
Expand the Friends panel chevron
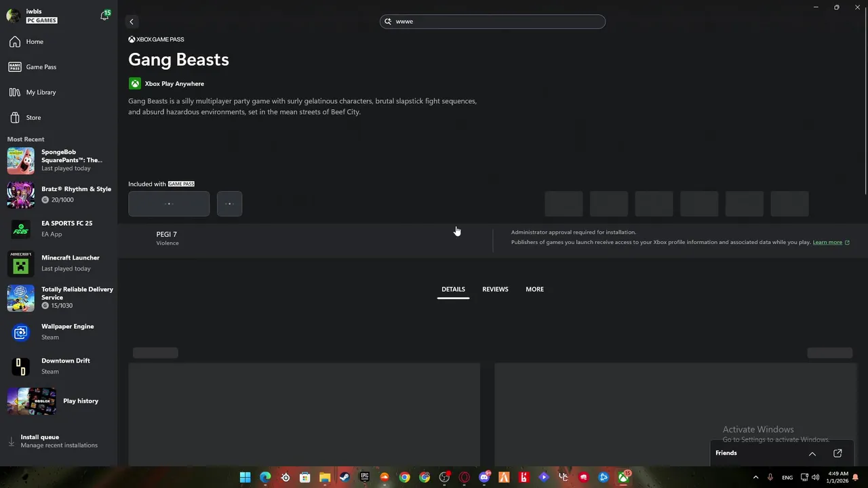(812, 453)
